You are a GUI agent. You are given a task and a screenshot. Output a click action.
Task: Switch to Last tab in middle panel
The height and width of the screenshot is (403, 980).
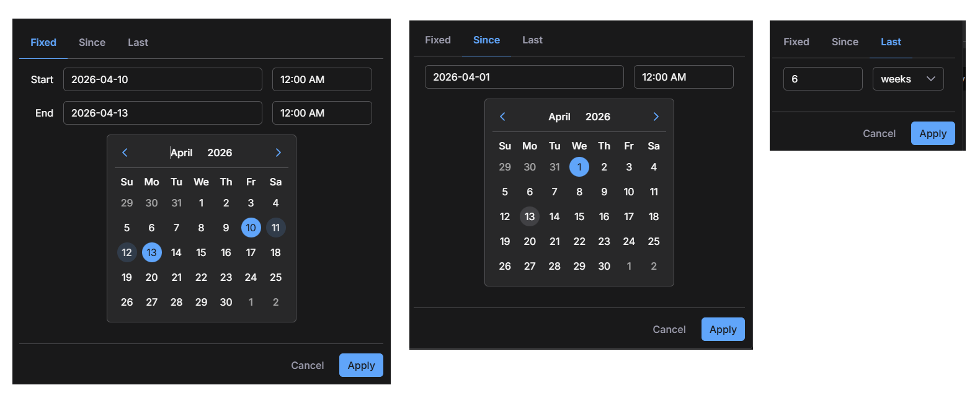[x=532, y=40]
